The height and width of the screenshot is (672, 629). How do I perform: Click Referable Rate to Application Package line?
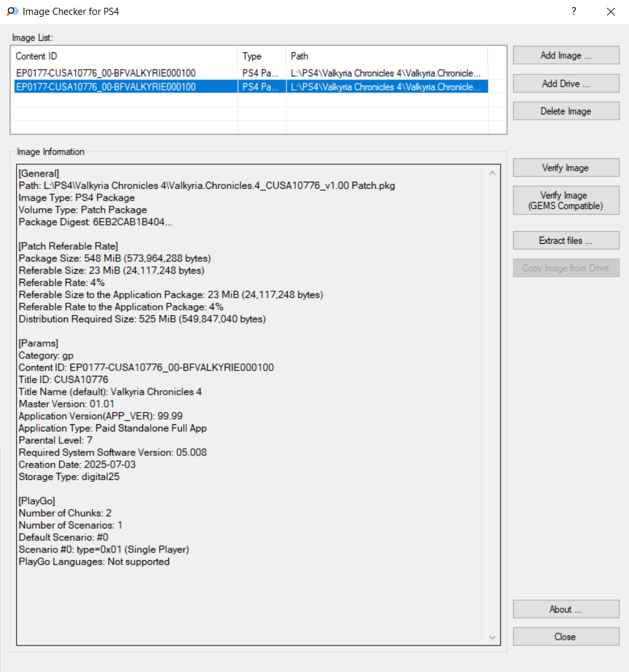click(x=121, y=307)
